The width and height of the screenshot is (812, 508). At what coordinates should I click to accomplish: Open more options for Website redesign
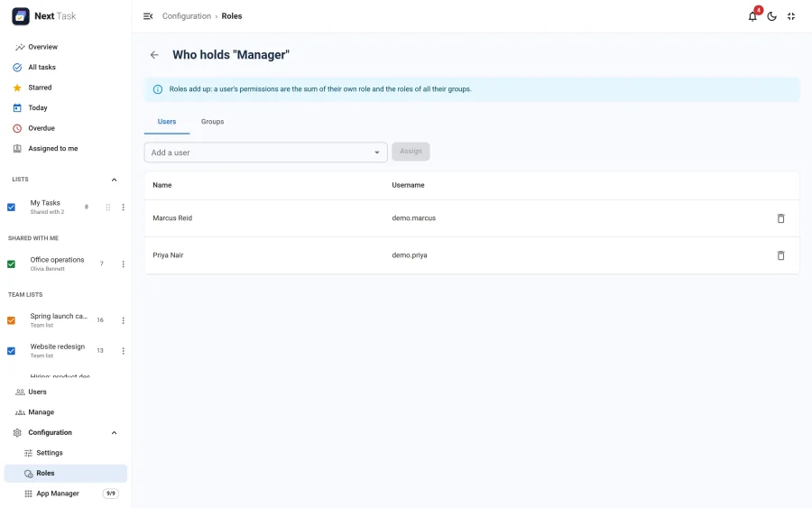[124, 351]
